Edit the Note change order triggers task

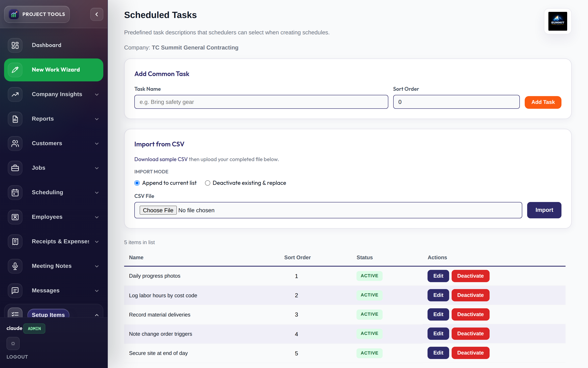point(438,334)
